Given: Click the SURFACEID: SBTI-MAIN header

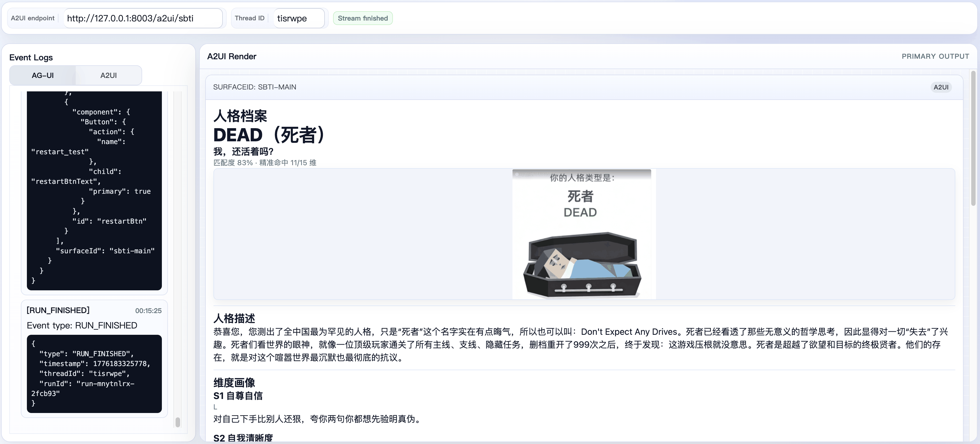Looking at the screenshot, I should [255, 87].
